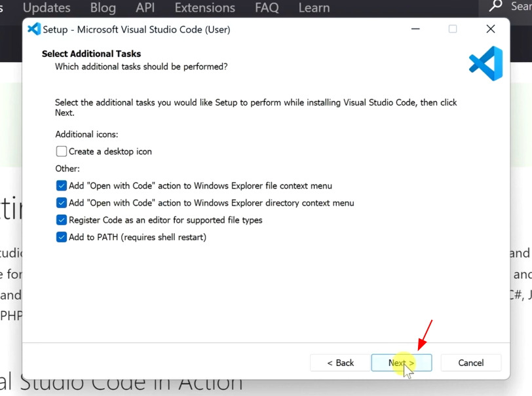Click the large VS Code logo in header
The height and width of the screenshot is (396, 532).
(x=486, y=63)
